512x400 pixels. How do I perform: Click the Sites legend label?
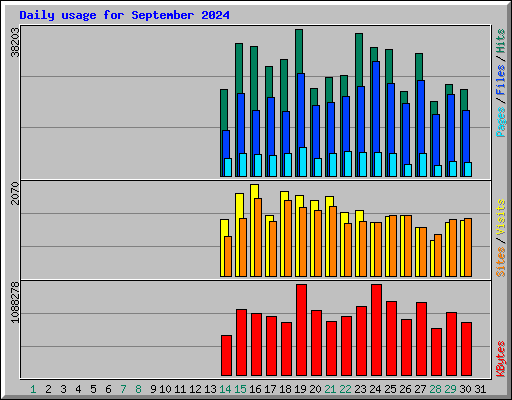(501, 262)
